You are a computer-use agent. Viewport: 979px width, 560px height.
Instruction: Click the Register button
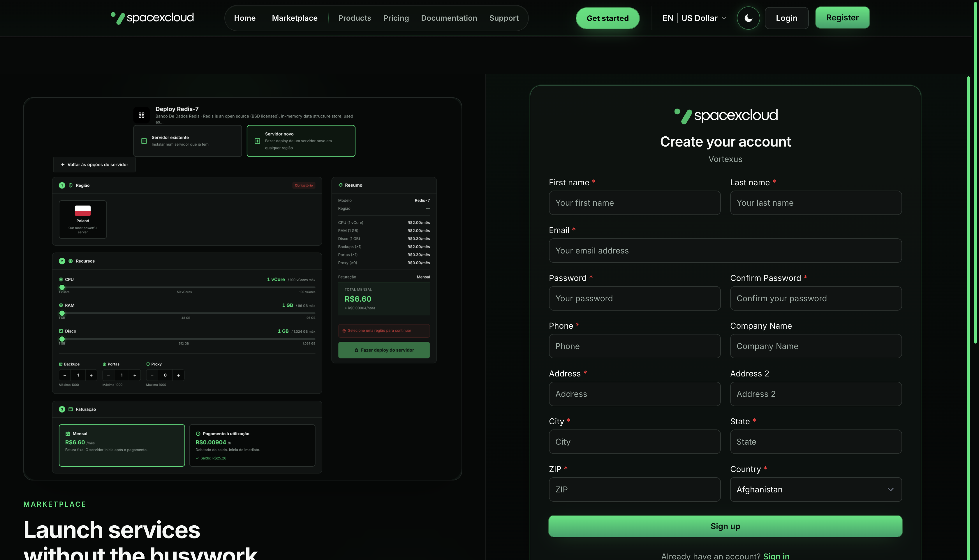point(843,18)
